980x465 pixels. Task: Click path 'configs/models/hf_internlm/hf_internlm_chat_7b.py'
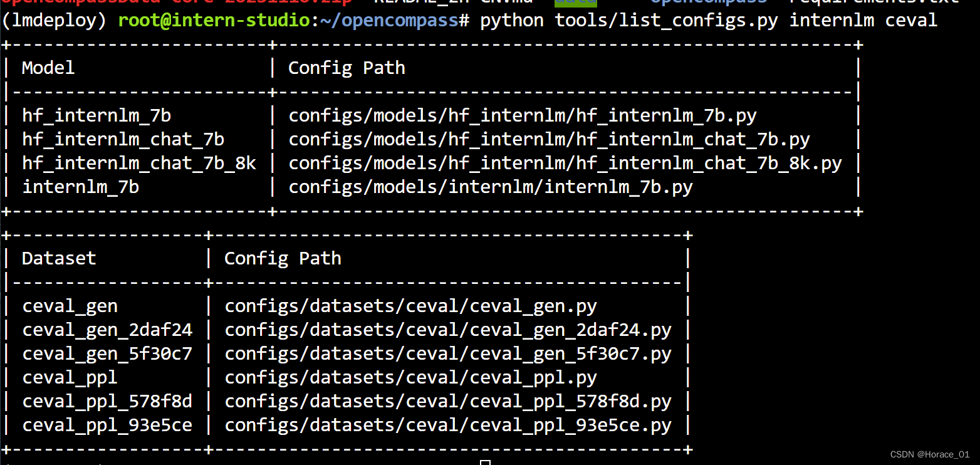click(549, 139)
